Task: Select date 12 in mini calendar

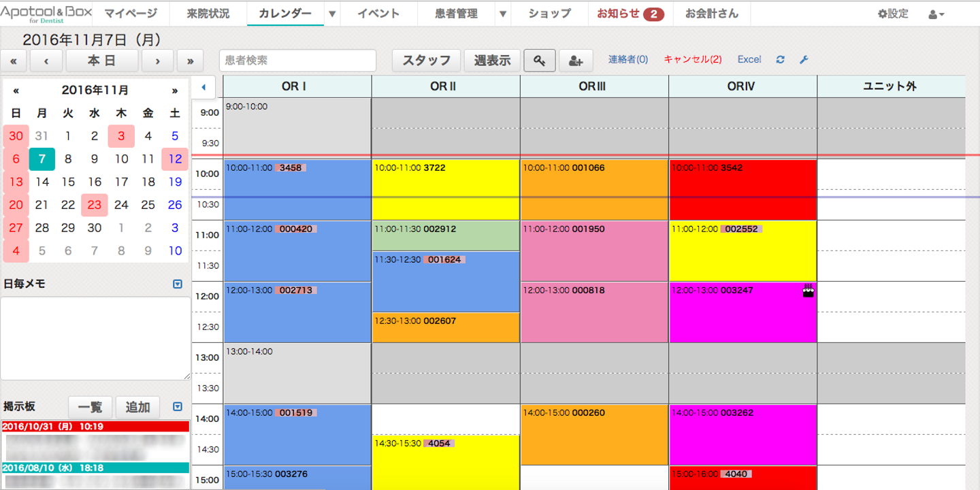Action: (x=175, y=159)
